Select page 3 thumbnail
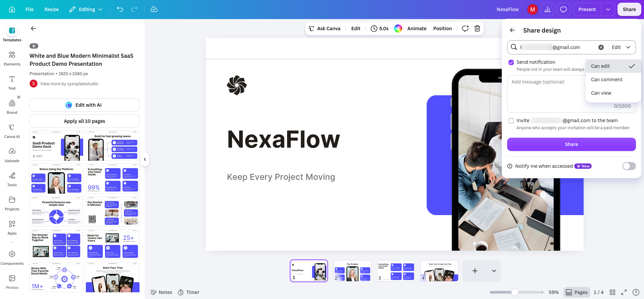644x299 pixels. (396, 271)
